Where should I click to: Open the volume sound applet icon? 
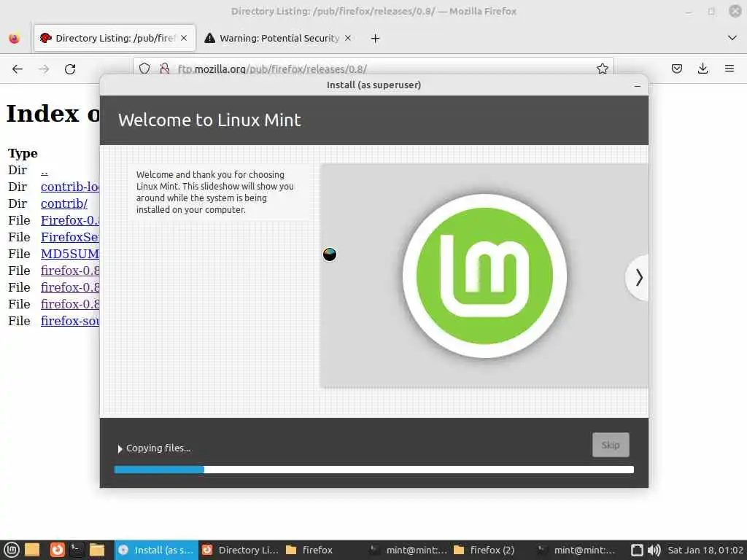click(x=654, y=550)
